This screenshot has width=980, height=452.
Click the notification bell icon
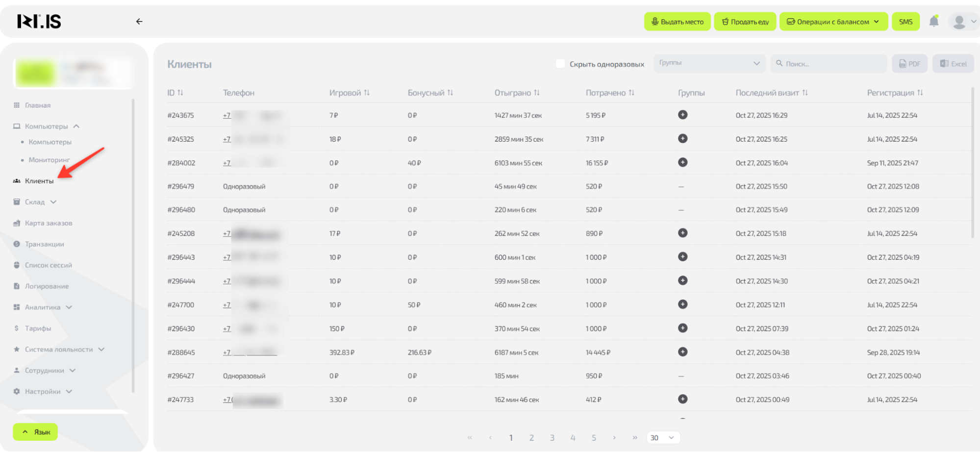pyautogui.click(x=934, y=21)
